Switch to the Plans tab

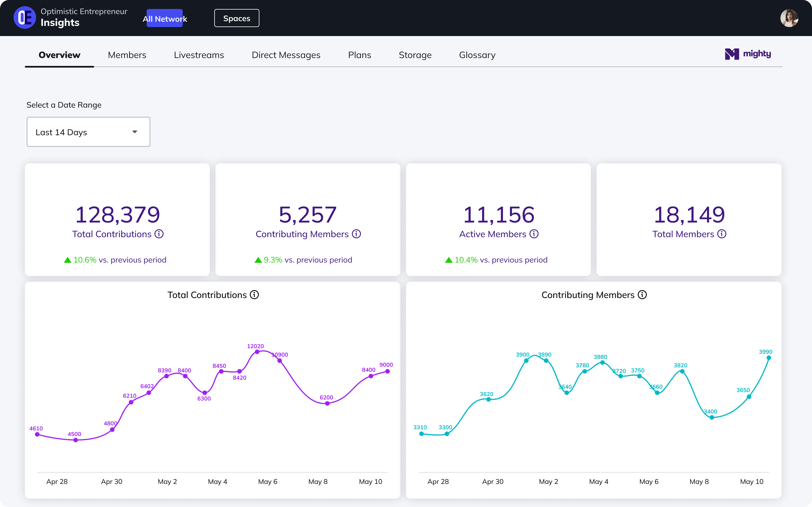pos(359,55)
